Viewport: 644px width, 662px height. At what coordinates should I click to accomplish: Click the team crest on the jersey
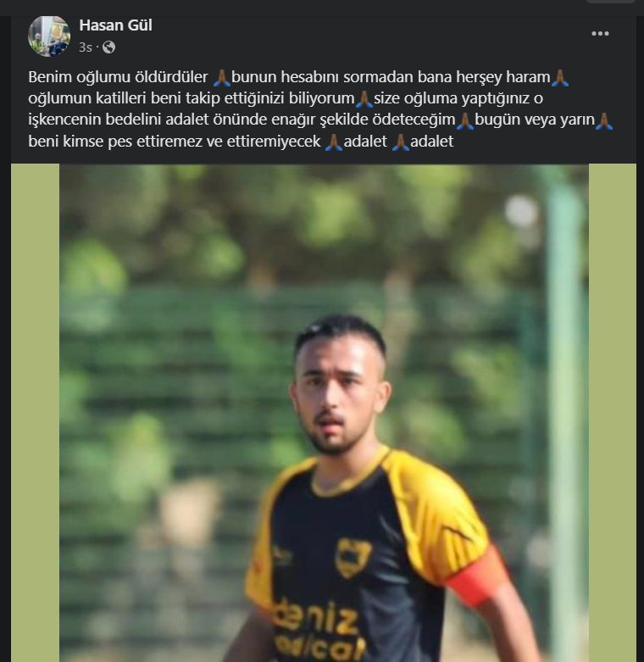point(353,557)
